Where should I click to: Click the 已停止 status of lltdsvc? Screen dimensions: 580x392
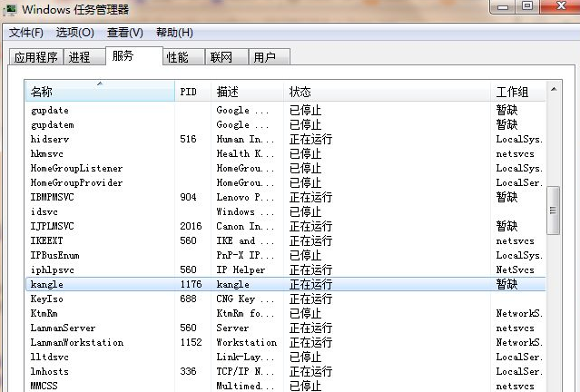click(x=305, y=358)
